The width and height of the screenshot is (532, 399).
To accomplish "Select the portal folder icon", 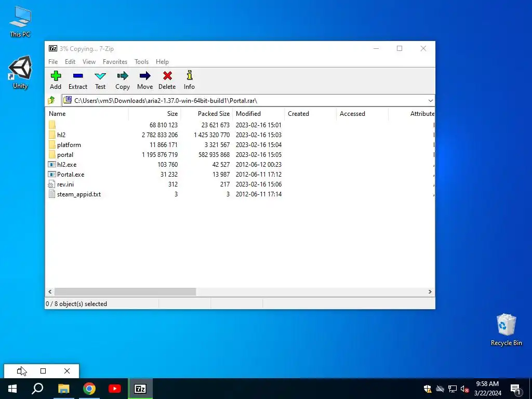I will [52, 155].
